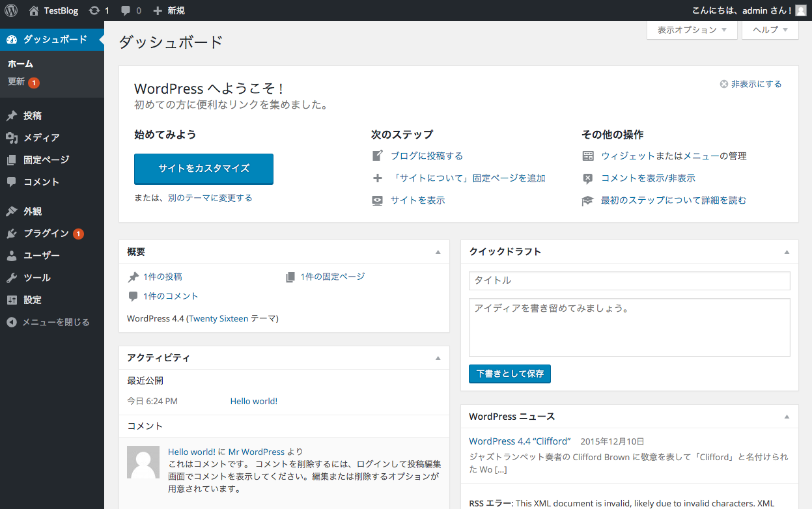Open the WordPress logo menu
This screenshot has width=812, height=509.
(11, 10)
